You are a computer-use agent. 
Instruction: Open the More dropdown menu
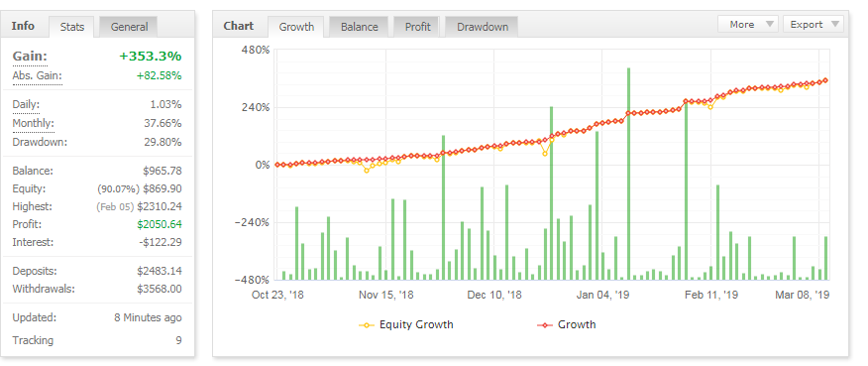[x=748, y=25]
